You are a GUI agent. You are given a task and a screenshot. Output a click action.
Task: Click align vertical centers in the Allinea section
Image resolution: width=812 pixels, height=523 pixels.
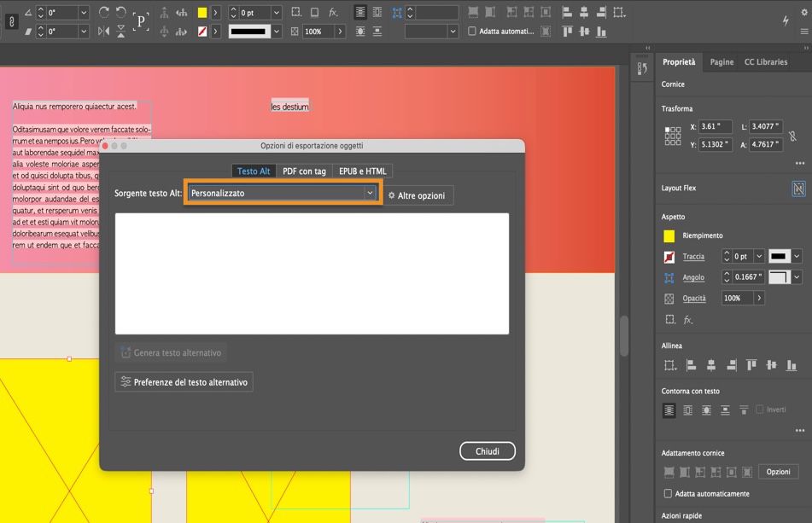(771, 365)
